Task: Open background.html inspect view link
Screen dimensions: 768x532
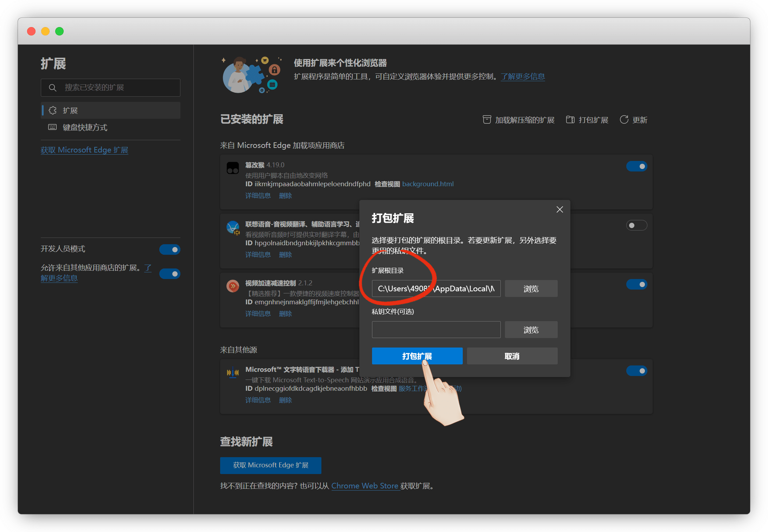Action: [428, 184]
